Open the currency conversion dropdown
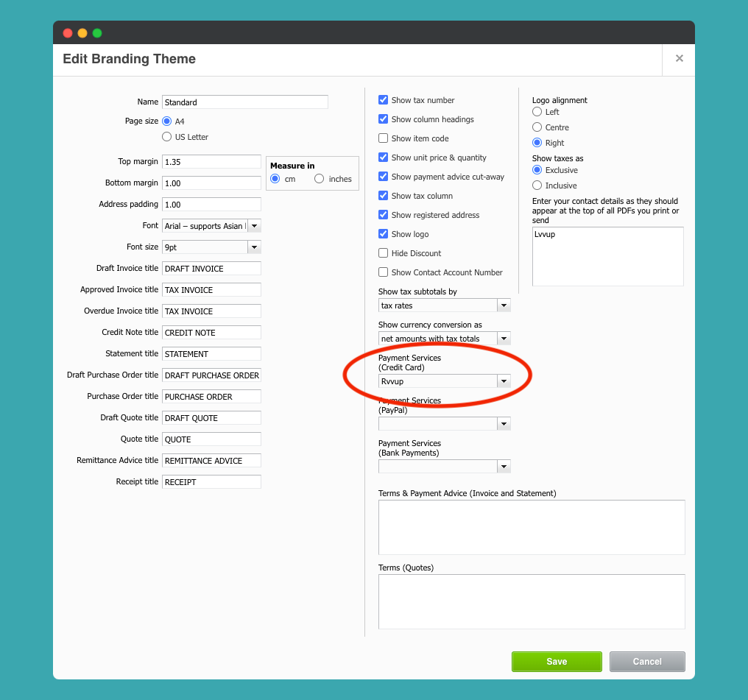748x700 pixels. (504, 338)
